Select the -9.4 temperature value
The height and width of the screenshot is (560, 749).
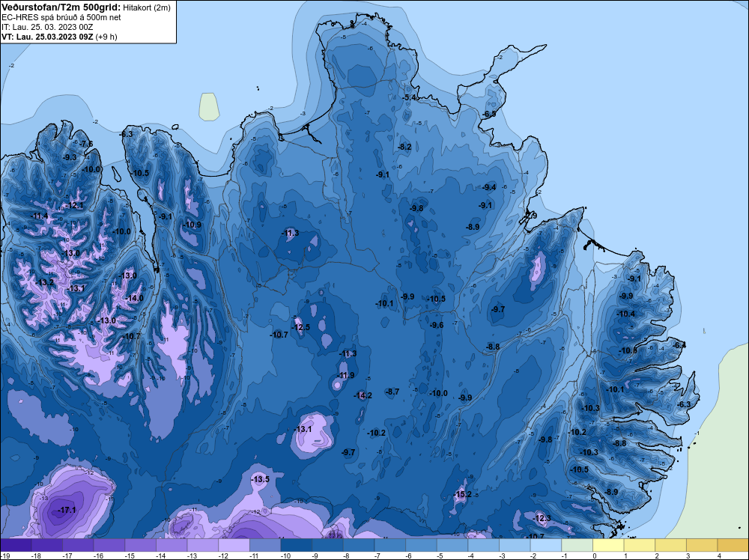pos(489,187)
